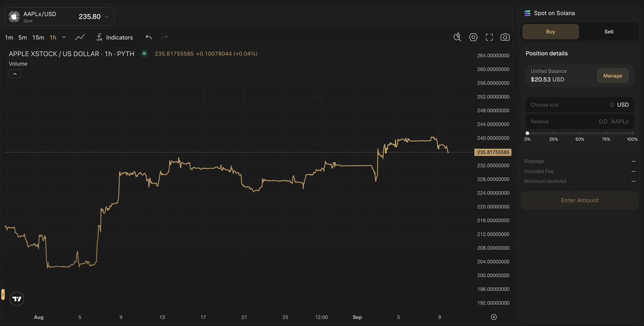644x326 pixels.
Task: Set size slider to 100%
Action: pyautogui.click(x=632, y=133)
